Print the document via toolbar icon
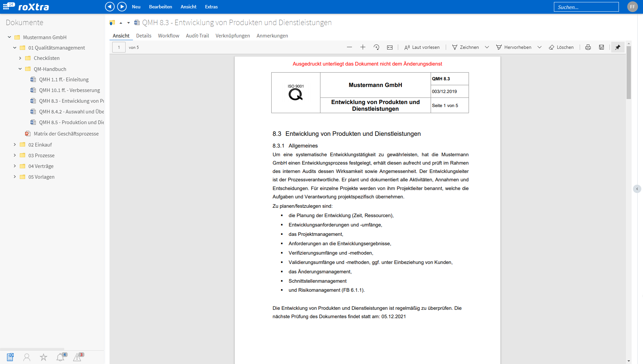643x364 pixels. click(x=588, y=47)
